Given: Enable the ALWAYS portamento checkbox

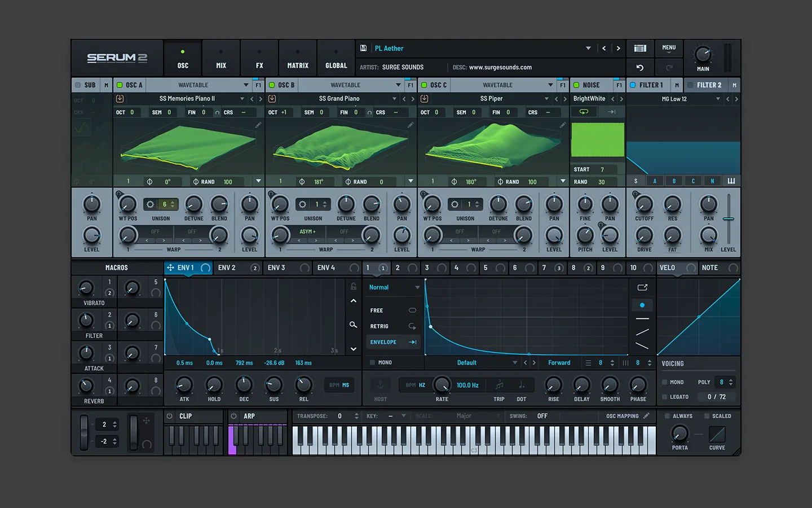Looking at the screenshot, I should 668,416.
